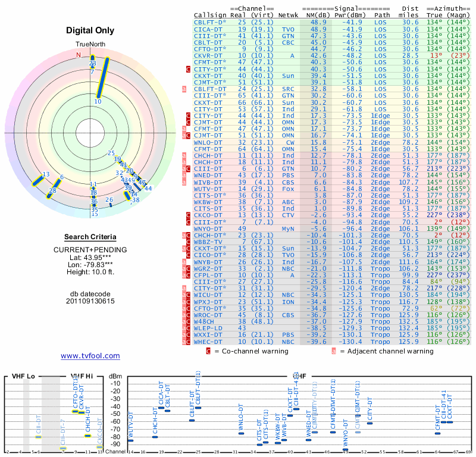Select the WXXI-DT callsign
476x457 pixels.
[208, 335]
